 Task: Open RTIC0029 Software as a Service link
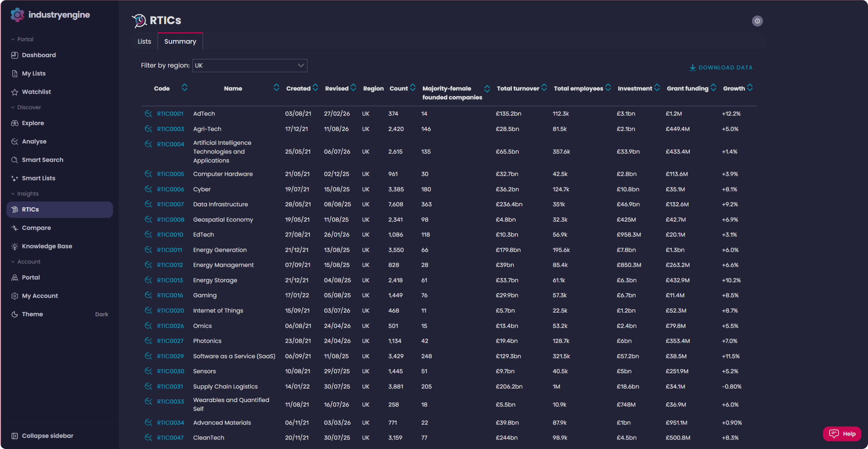[171, 356]
